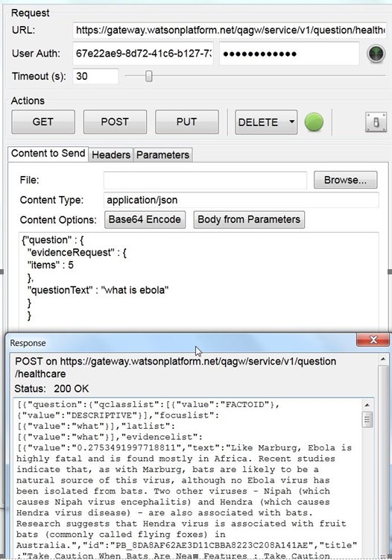The image size is (392, 560).
Task: Click the "evidenceRequest" line in body
Action: tap(77, 253)
